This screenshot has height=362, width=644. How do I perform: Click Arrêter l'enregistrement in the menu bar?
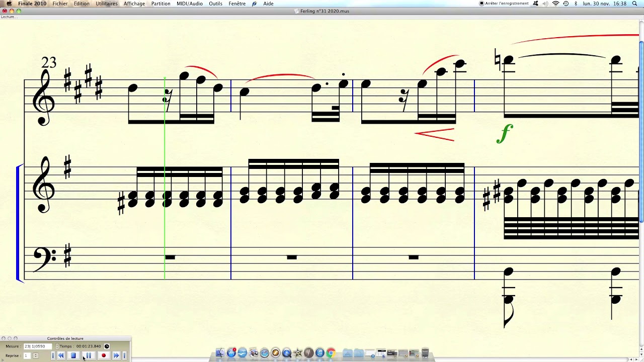504,4
